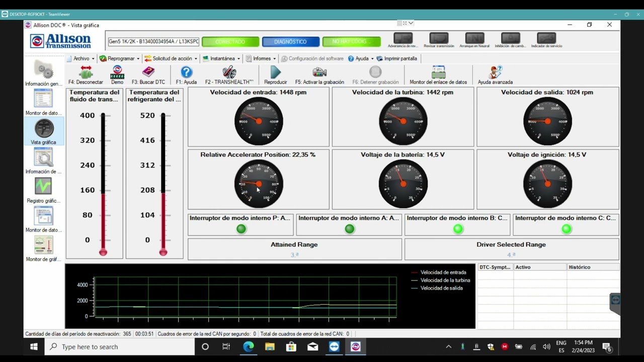Click the Attained Range panel
The width and height of the screenshot is (644, 362).
click(294, 249)
